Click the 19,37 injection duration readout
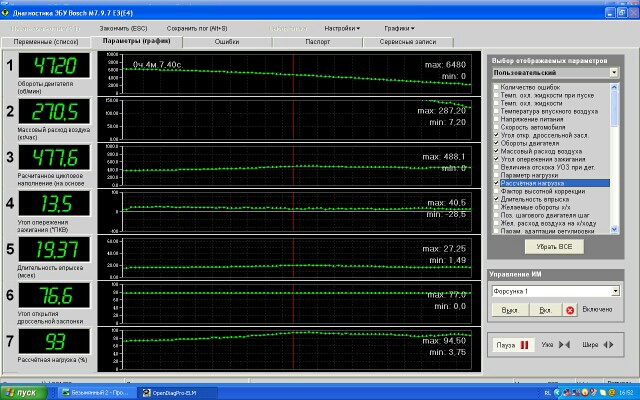Viewport: 640px width, 400px height. 54,249
